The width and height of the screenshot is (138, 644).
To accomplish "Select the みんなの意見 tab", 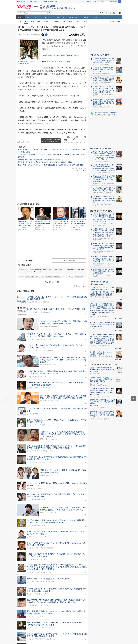I will 73,17.
